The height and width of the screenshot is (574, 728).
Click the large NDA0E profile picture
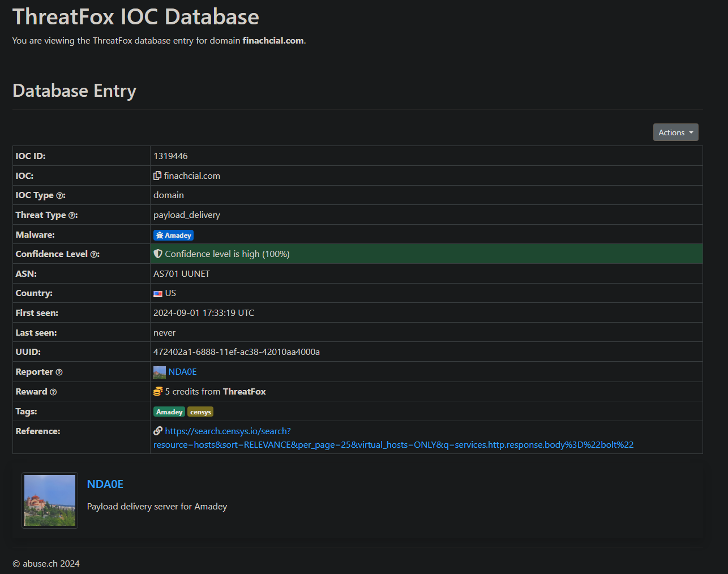pos(50,500)
